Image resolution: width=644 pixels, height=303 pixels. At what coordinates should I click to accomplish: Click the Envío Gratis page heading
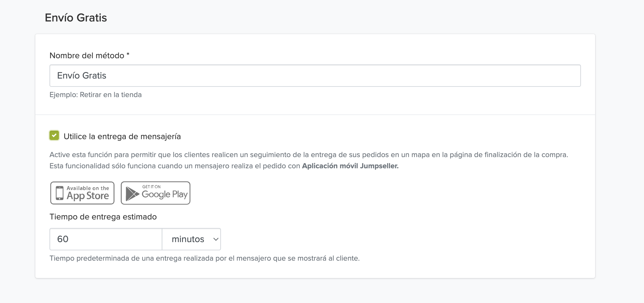click(x=76, y=18)
